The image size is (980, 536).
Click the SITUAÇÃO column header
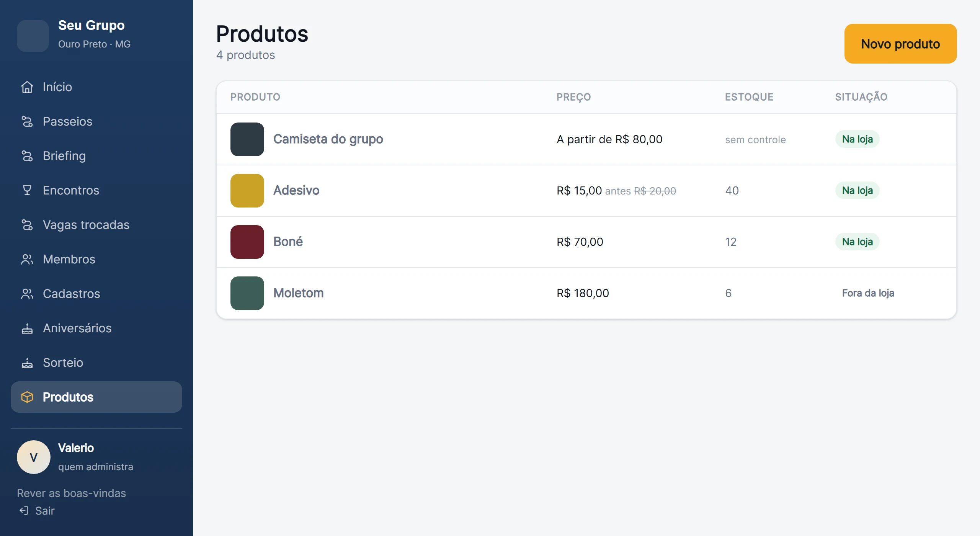point(861,96)
